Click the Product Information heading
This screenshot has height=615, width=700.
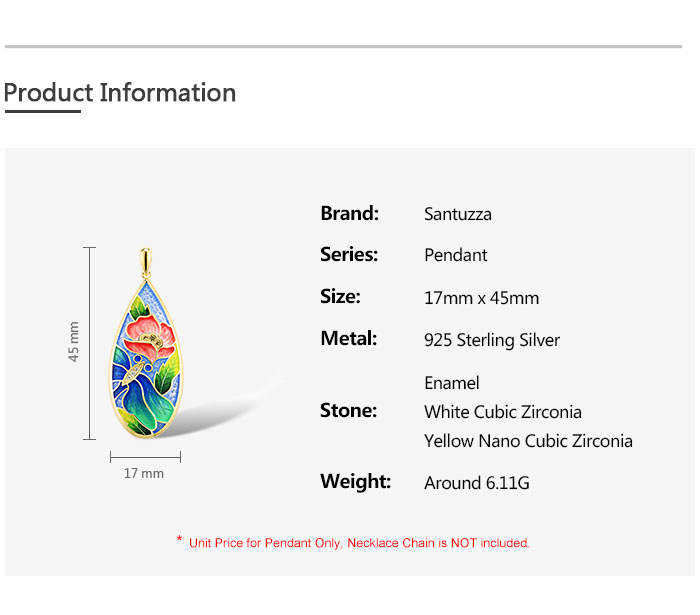(x=120, y=93)
